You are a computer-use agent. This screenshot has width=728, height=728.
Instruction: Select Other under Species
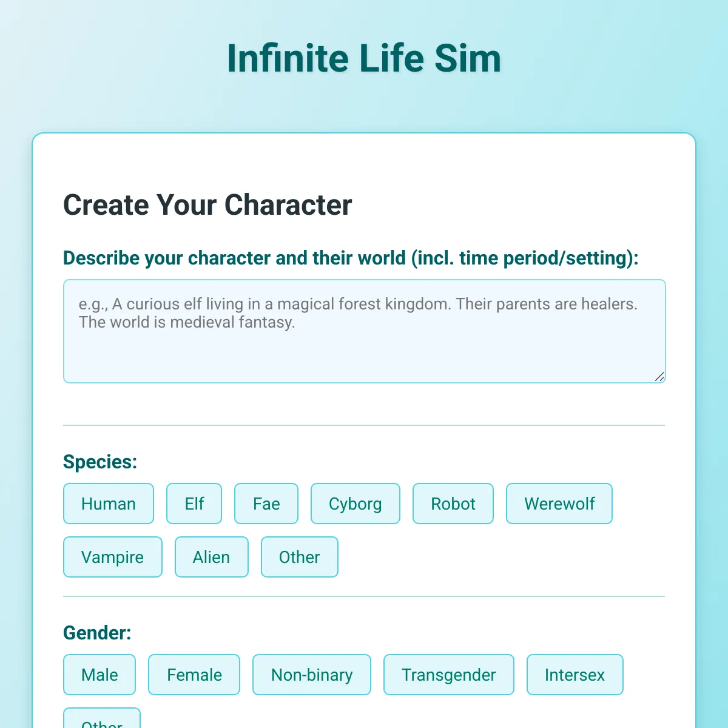(300, 557)
